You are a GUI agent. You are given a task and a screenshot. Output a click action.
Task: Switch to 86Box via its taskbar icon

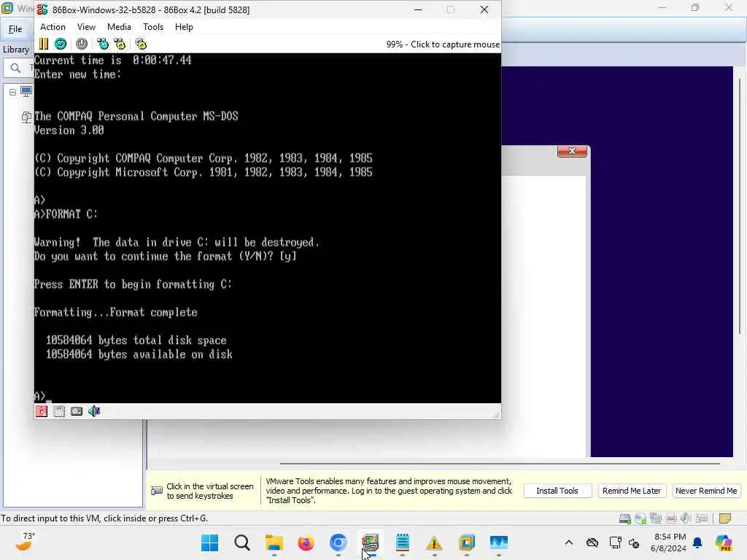(370, 542)
